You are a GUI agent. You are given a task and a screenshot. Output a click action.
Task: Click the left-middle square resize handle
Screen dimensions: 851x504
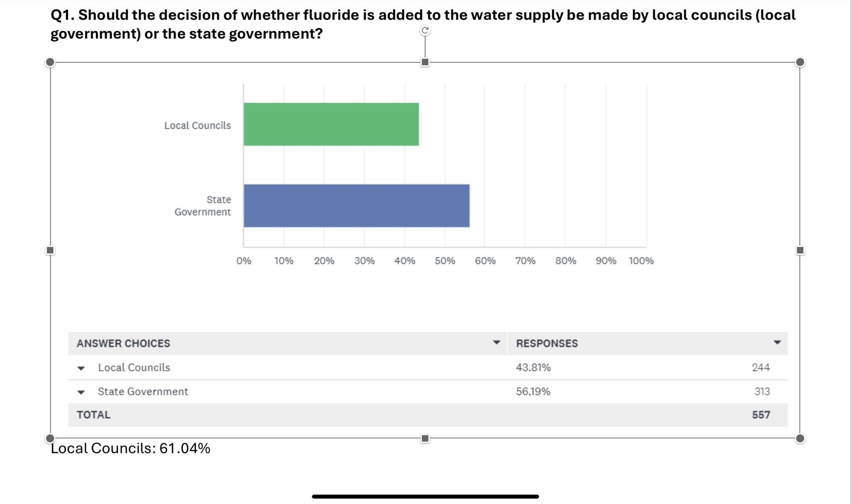coord(50,250)
